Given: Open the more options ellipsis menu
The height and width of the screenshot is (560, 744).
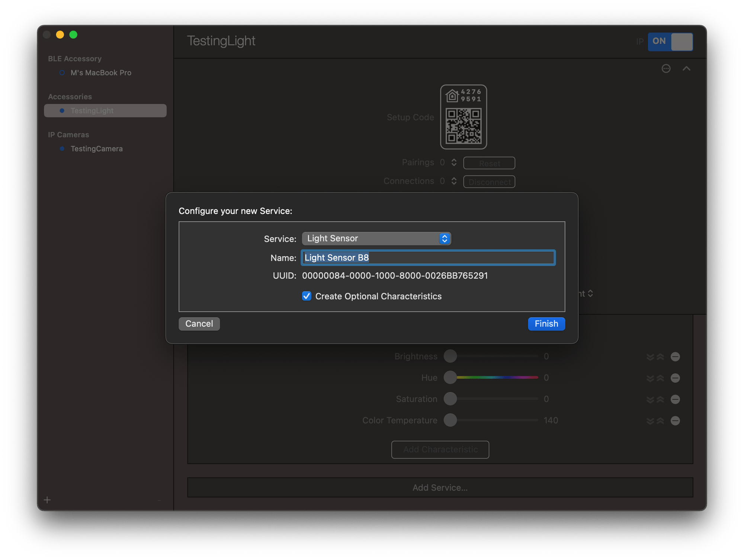Looking at the screenshot, I should pyautogui.click(x=666, y=68).
